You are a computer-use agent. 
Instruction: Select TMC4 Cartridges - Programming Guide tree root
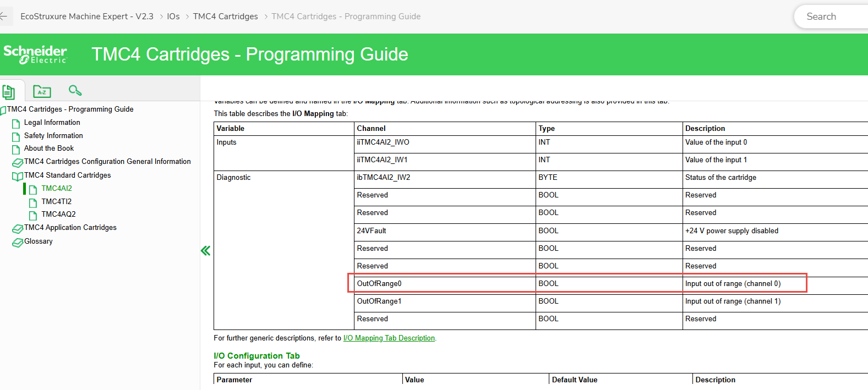click(70, 109)
